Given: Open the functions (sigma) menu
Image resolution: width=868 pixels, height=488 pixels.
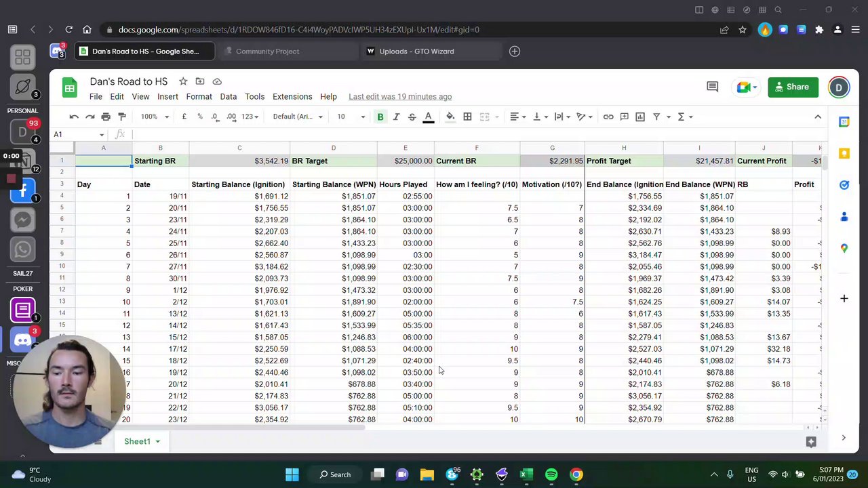Looking at the screenshot, I should click(x=685, y=117).
